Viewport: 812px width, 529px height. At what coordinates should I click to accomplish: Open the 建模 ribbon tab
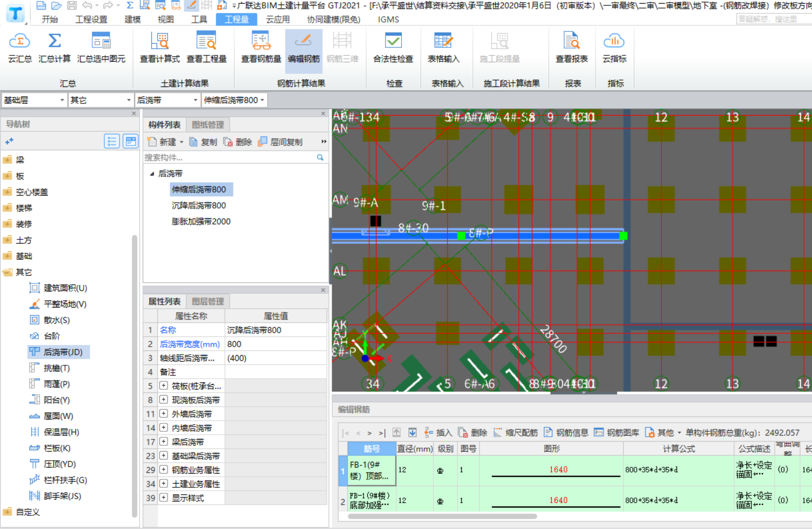[132, 19]
